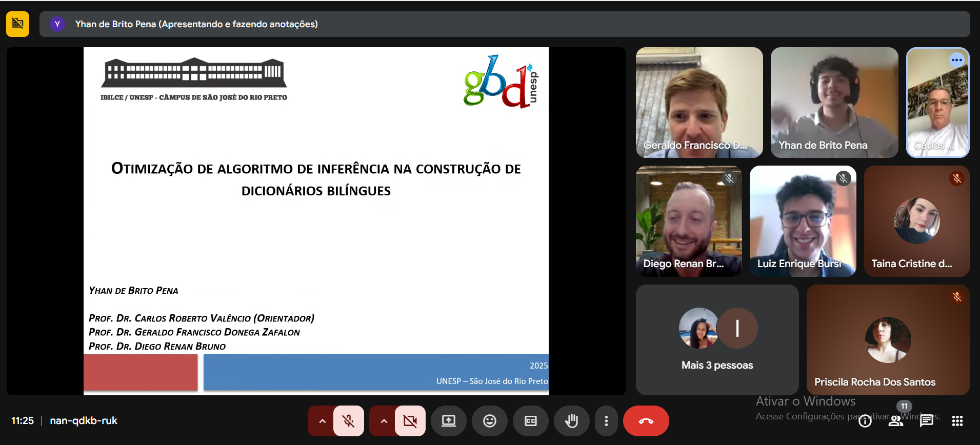The image size is (980, 445).
Task: Select Yhan de Brito Pena video tile
Action: click(x=834, y=103)
